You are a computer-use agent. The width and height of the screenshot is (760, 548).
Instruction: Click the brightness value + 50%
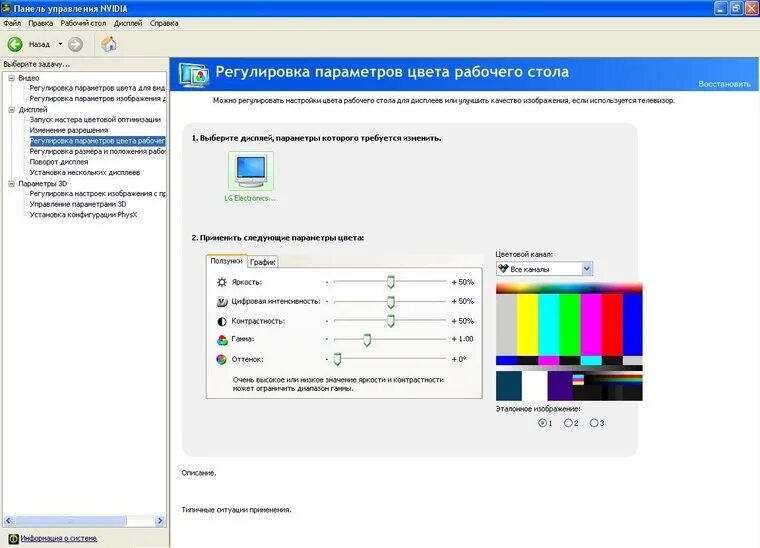[x=462, y=282]
